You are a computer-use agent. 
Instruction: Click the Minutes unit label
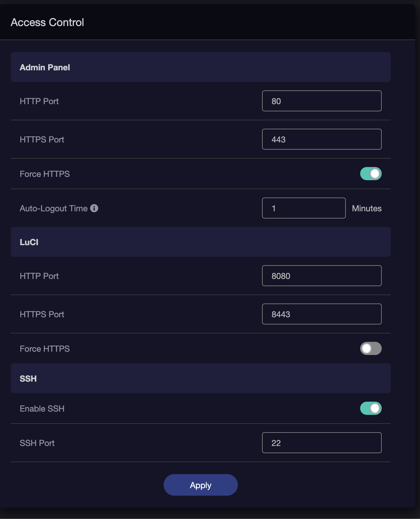pyautogui.click(x=366, y=208)
